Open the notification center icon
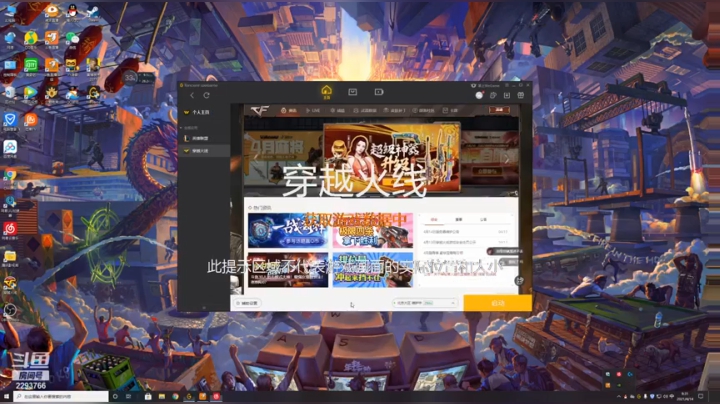This screenshot has height=404, width=720. tap(701, 396)
